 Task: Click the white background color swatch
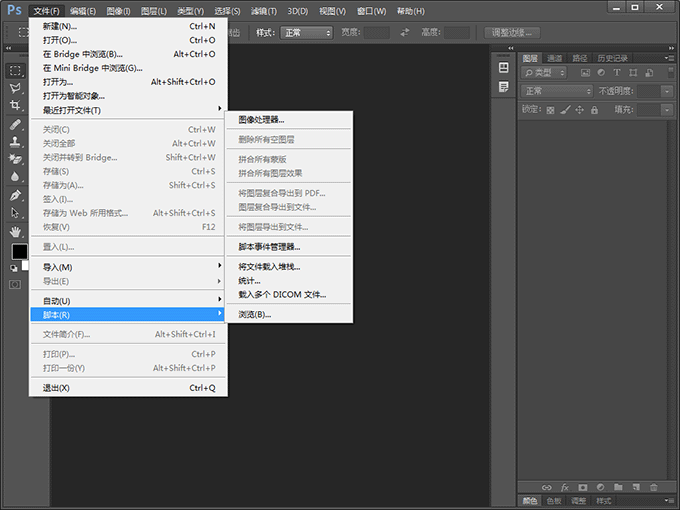25,265
